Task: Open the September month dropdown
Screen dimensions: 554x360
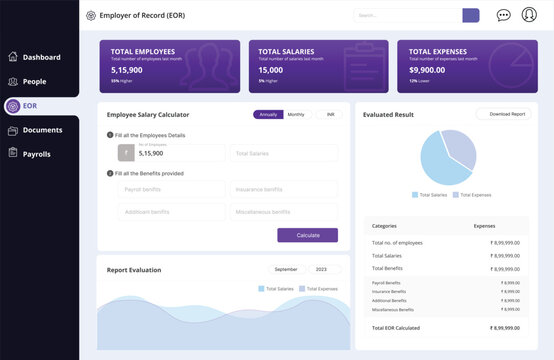Action: (287, 269)
